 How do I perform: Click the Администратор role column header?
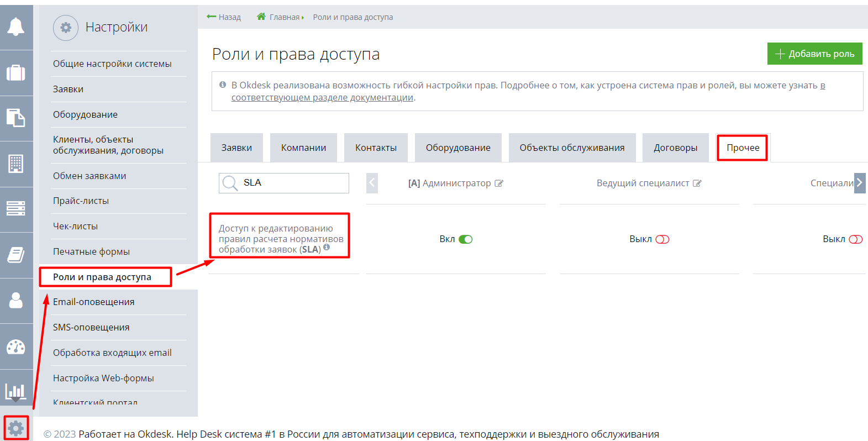[x=449, y=183]
